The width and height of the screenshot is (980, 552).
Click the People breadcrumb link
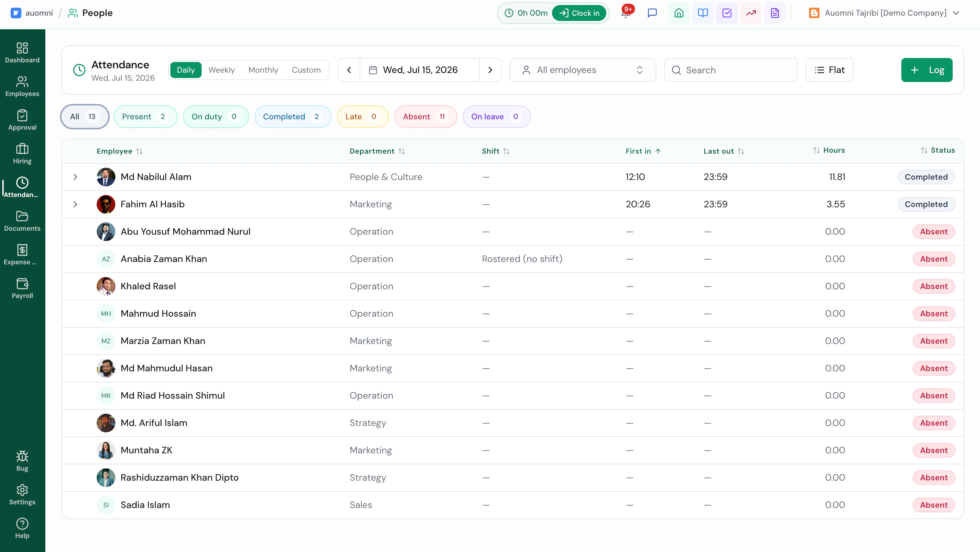97,13
